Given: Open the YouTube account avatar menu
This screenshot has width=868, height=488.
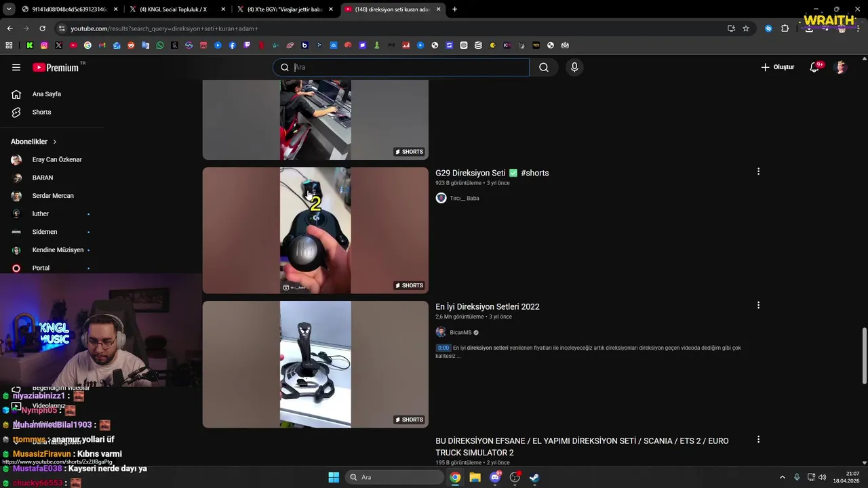Looking at the screenshot, I should (x=841, y=67).
